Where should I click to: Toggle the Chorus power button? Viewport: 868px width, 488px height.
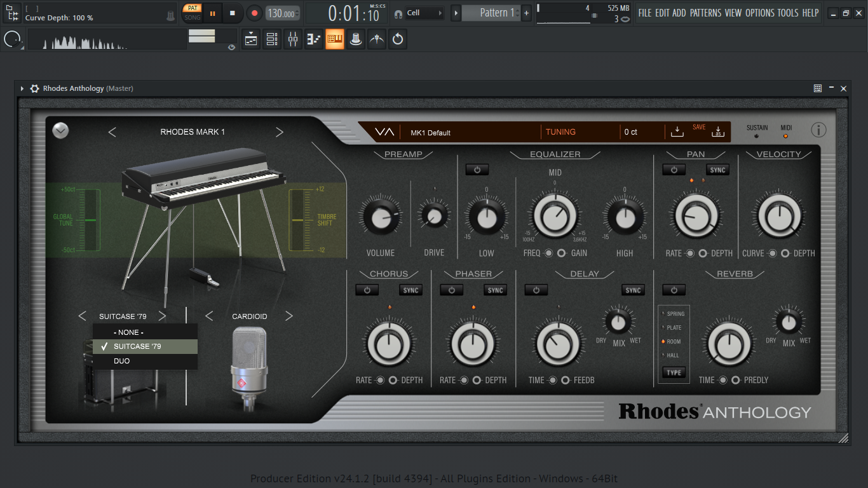point(367,290)
